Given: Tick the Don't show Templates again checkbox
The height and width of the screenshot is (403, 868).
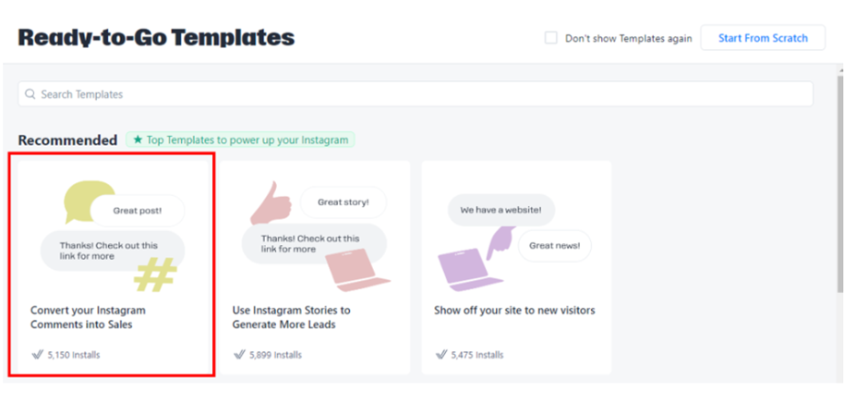Looking at the screenshot, I should click(551, 38).
